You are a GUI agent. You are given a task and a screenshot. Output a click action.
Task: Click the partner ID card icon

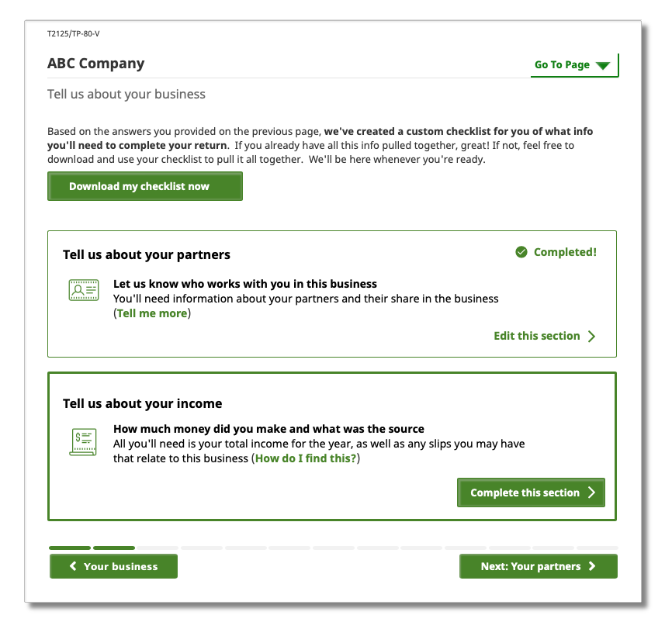point(83,290)
